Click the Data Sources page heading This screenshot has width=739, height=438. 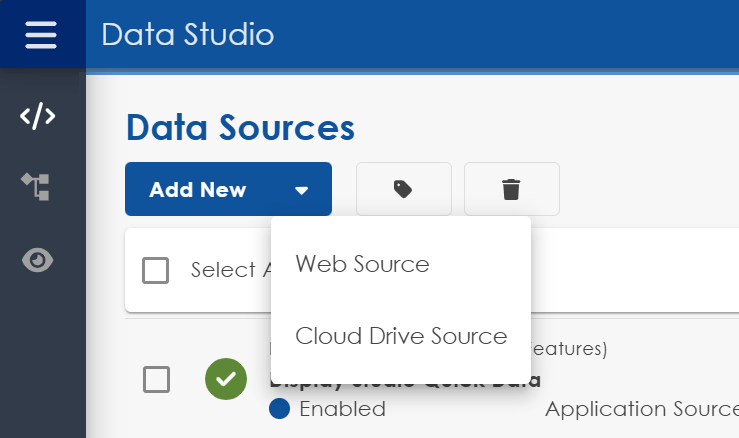point(240,128)
